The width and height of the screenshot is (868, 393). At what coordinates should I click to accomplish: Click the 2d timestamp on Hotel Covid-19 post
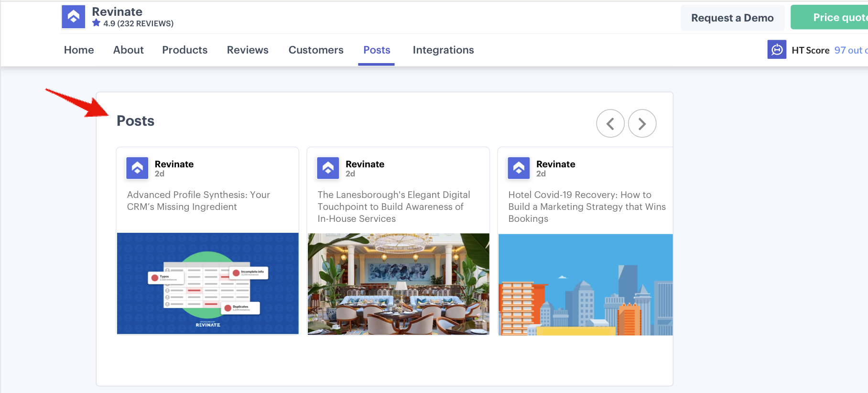541,174
